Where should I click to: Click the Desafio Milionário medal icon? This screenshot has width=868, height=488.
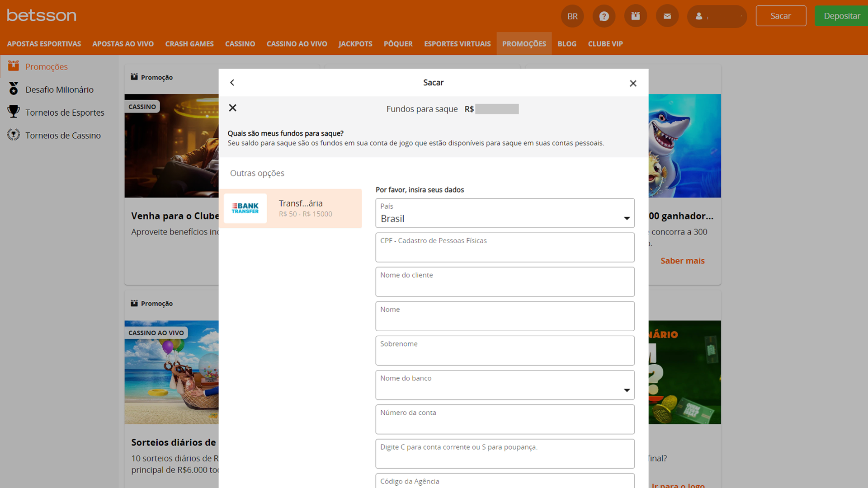tap(14, 89)
